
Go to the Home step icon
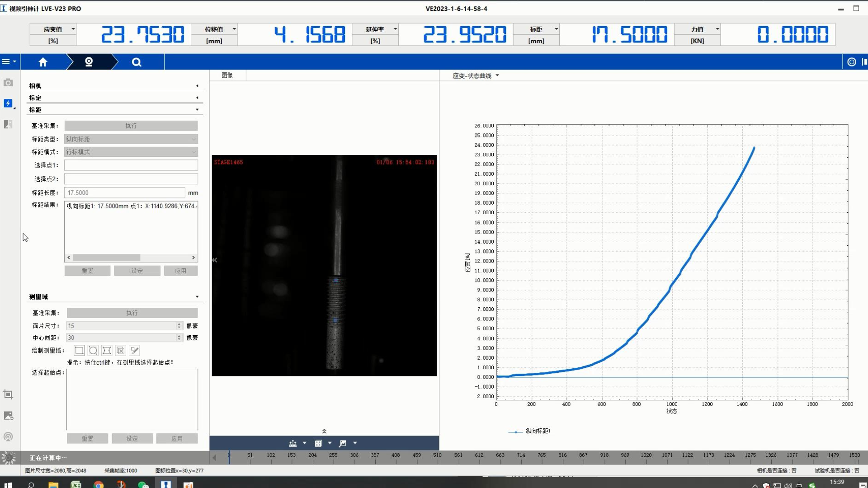point(43,62)
